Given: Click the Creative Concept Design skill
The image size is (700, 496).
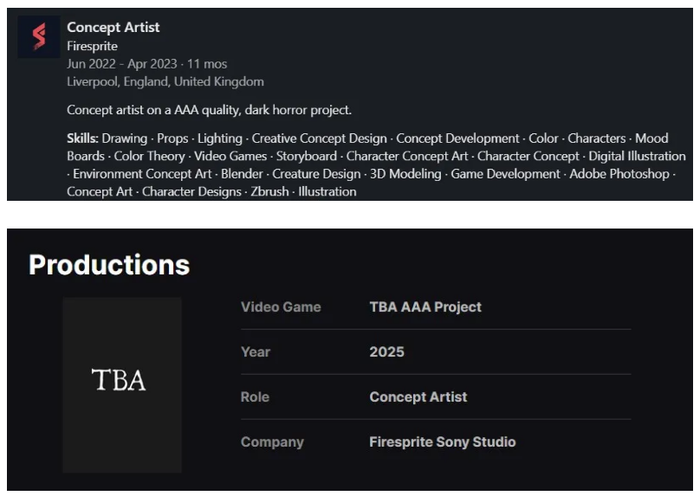Looking at the screenshot, I should click(319, 138).
